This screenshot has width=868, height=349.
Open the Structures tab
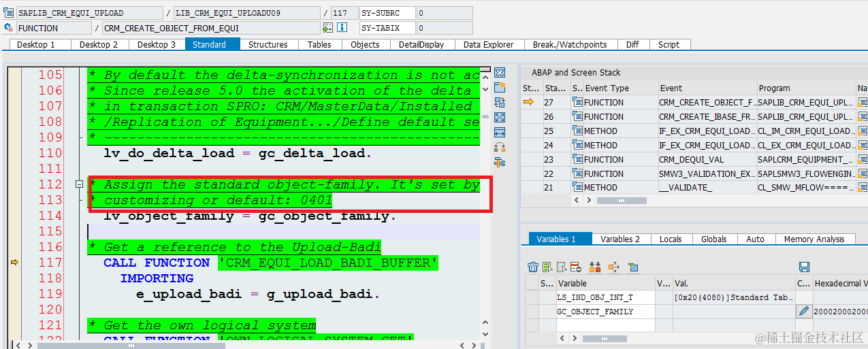click(x=268, y=44)
